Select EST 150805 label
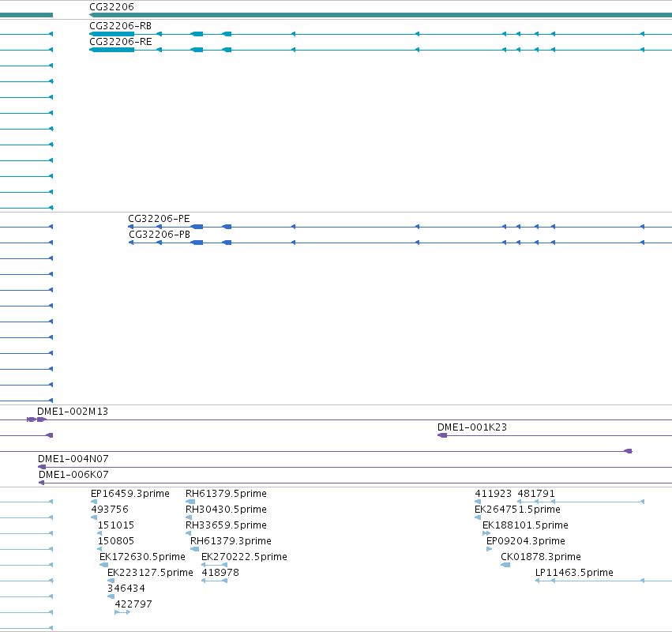The width and height of the screenshot is (672, 632). 116,541
